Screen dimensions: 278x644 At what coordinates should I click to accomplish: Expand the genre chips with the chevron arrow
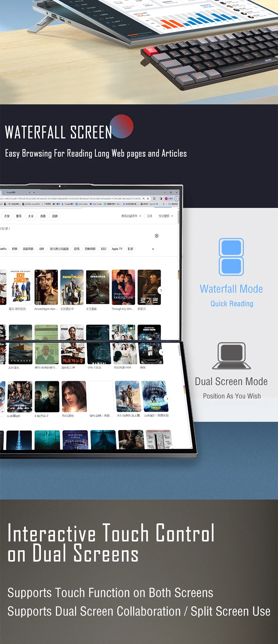(x=153, y=249)
